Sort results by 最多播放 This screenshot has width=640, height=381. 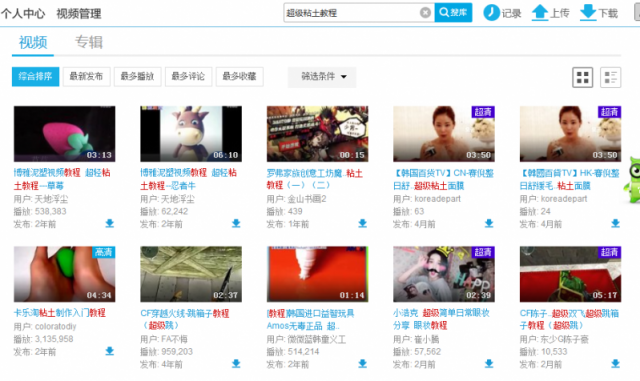click(x=138, y=76)
